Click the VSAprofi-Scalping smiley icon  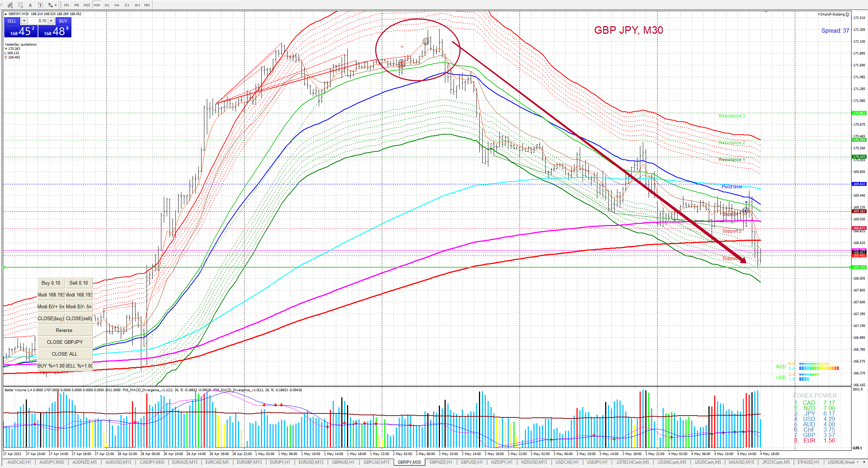[848, 14]
